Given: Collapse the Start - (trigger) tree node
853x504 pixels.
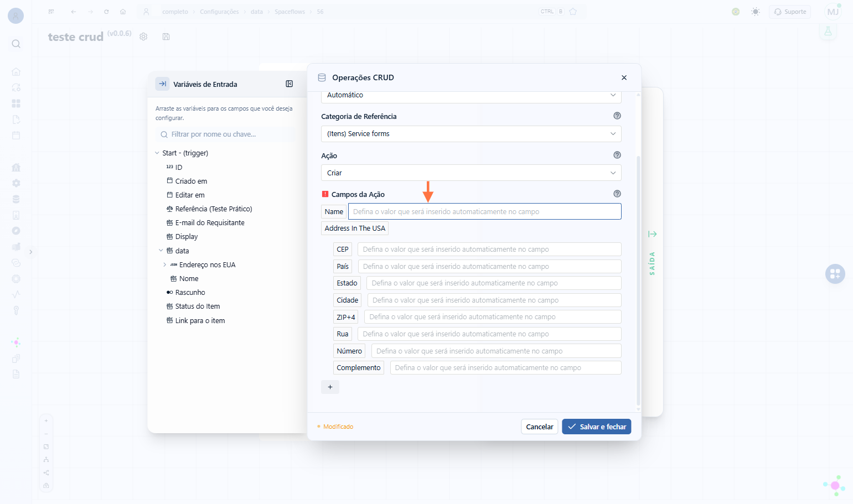Looking at the screenshot, I should 157,153.
